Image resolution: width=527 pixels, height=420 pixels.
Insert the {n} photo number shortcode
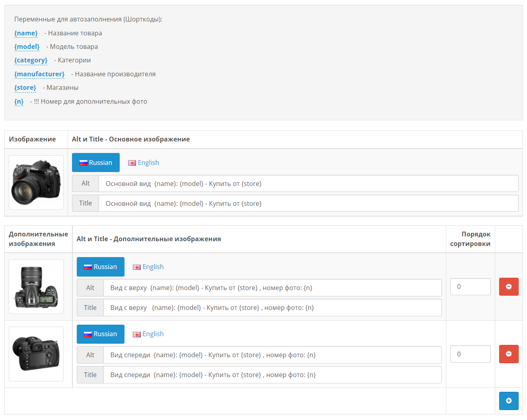(19, 101)
